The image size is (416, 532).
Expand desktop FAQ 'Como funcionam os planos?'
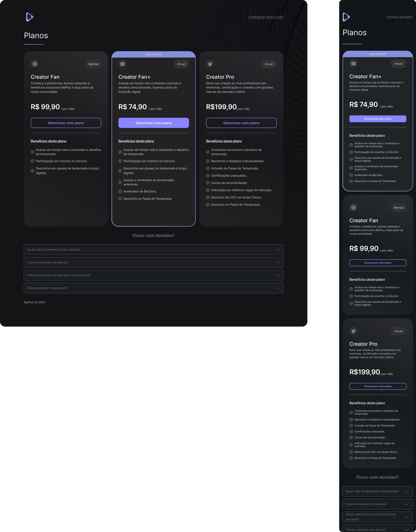coord(154,262)
